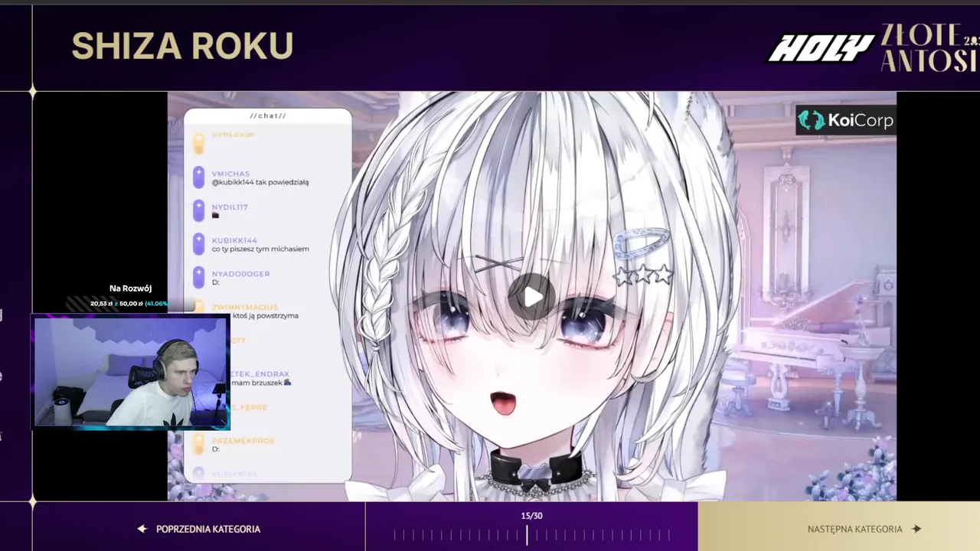The height and width of the screenshot is (551, 980).
Task: Click message "co ty piszesz tym michasiem"
Action: coord(260,249)
